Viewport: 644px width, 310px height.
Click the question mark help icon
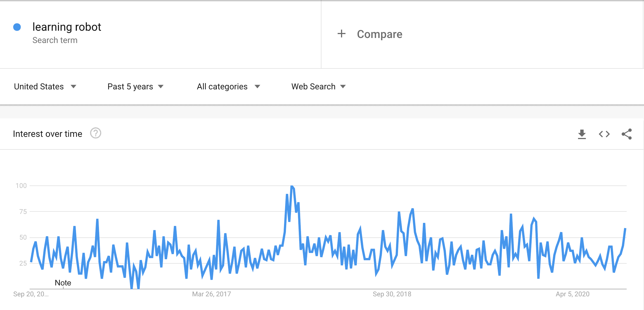point(96,134)
